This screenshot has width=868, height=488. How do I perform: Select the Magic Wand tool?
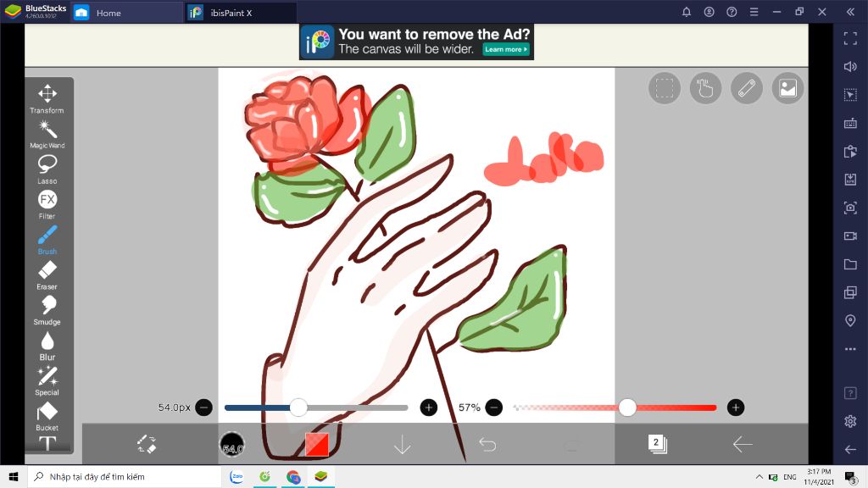click(47, 135)
